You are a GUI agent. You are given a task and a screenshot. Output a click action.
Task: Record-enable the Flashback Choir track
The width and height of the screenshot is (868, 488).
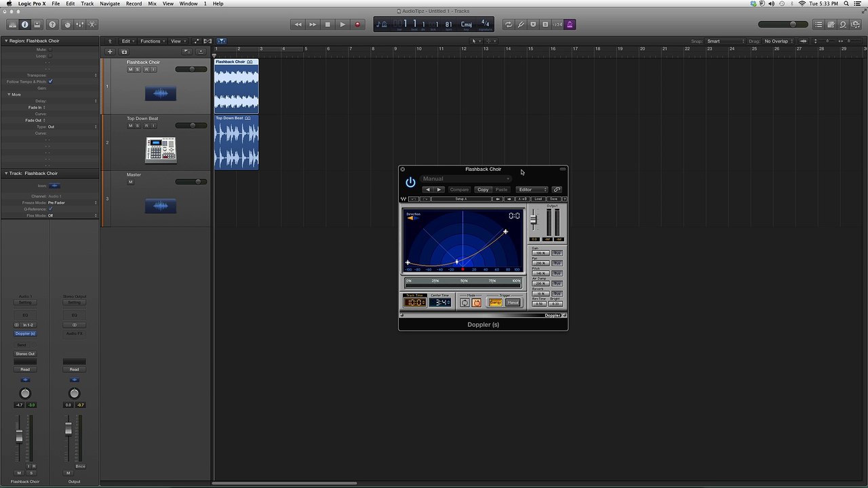pyautogui.click(x=146, y=70)
